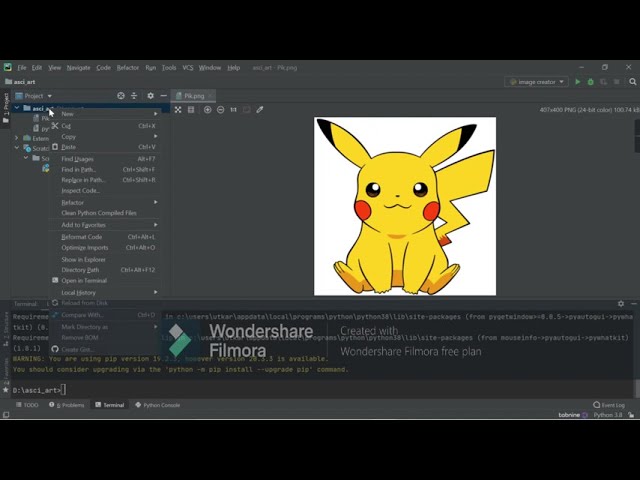Open the Problems tool window
The height and width of the screenshot is (480, 640).
pyautogui.click(x=67, y=405)
